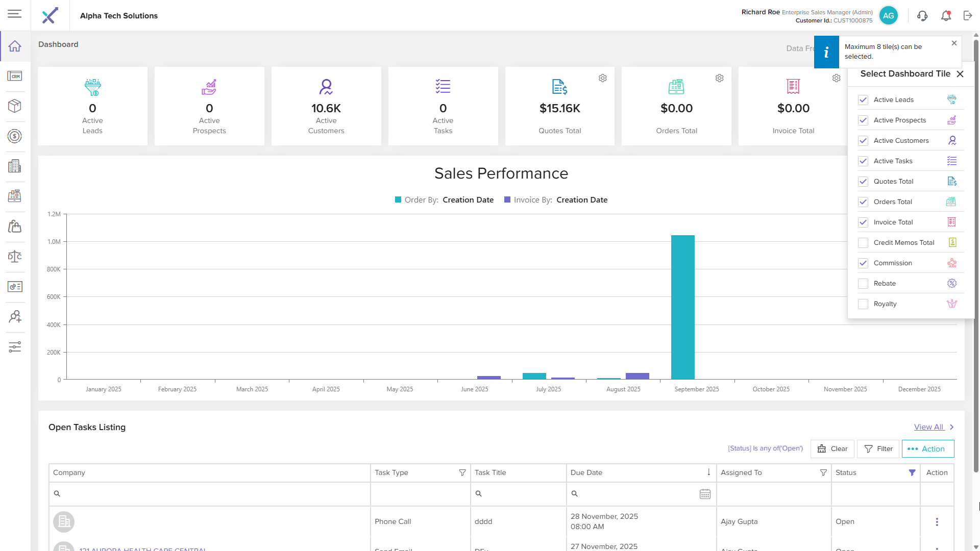Open the Due Date calendar picker

(x=705, y=494)
